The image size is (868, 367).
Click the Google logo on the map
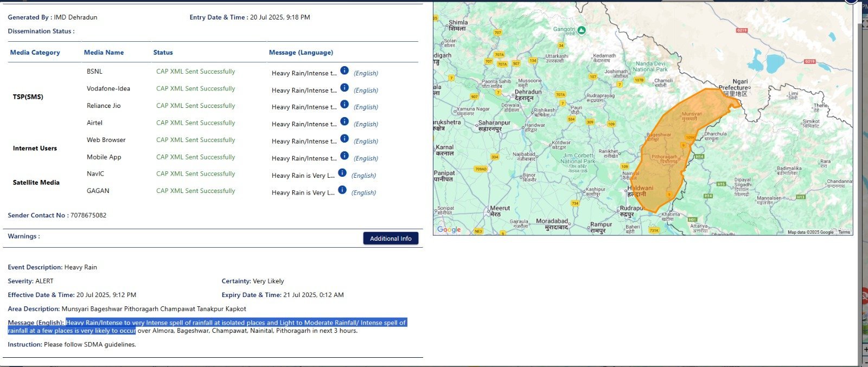coord(449,229)
